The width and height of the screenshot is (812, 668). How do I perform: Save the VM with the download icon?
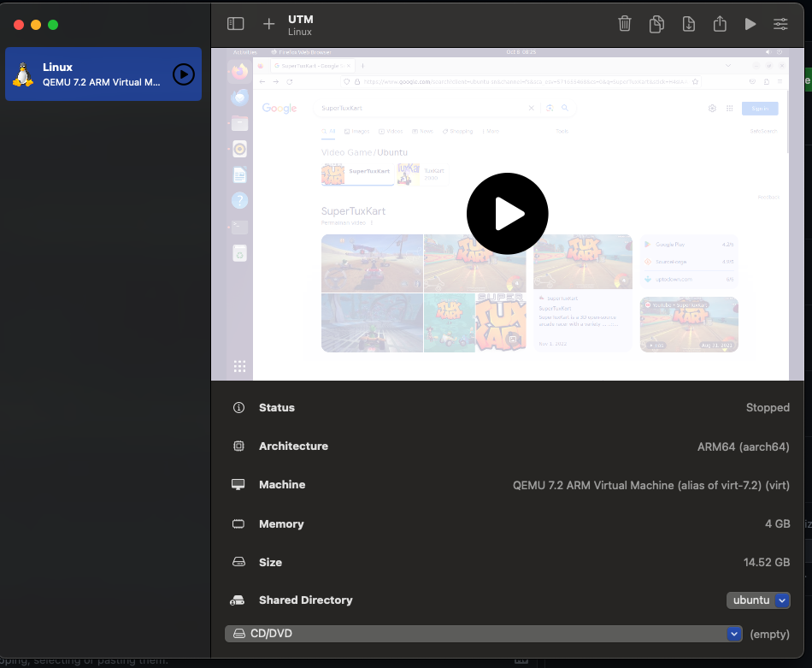(688, 24)
